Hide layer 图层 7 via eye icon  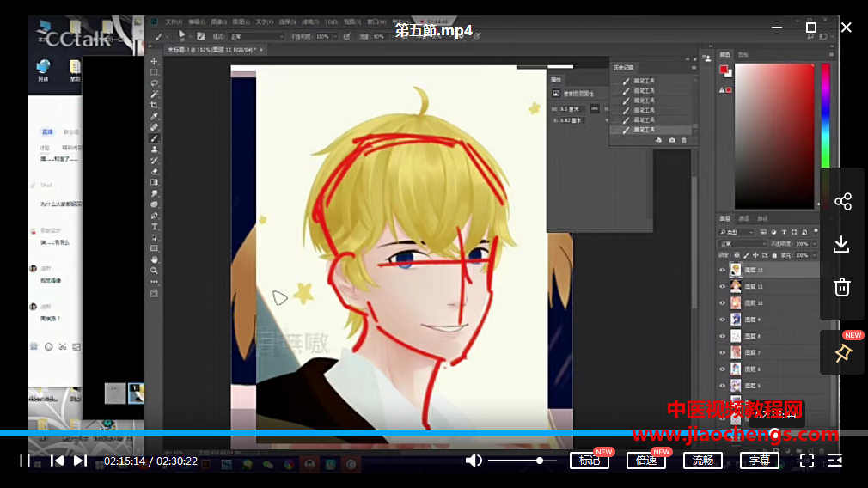click(723, 352)
